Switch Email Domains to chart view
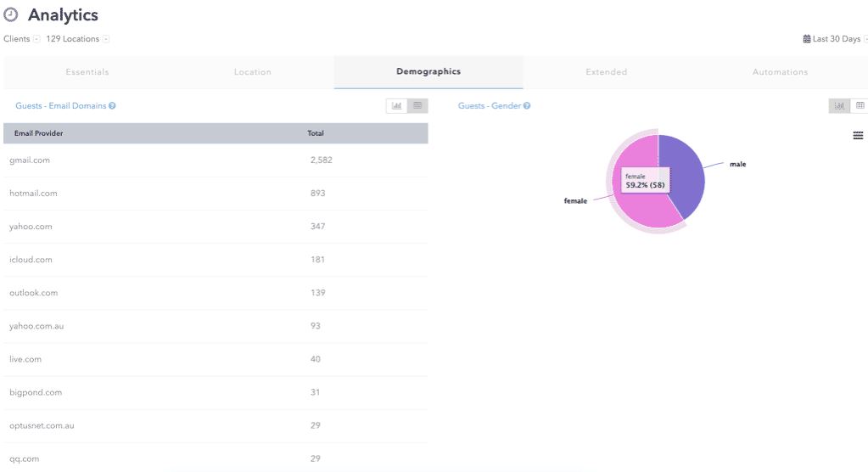 396,106
